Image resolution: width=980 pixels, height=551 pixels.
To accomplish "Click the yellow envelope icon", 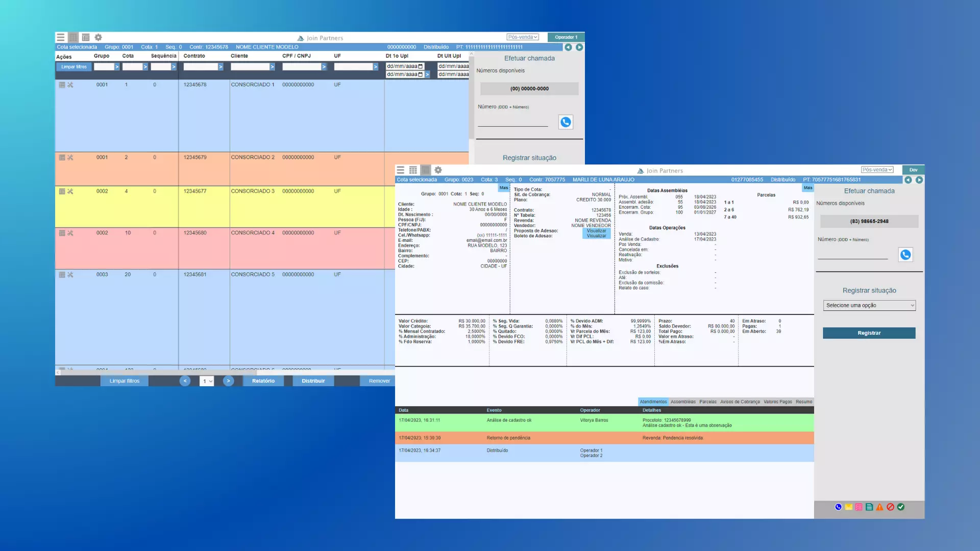I will [848, 507].
